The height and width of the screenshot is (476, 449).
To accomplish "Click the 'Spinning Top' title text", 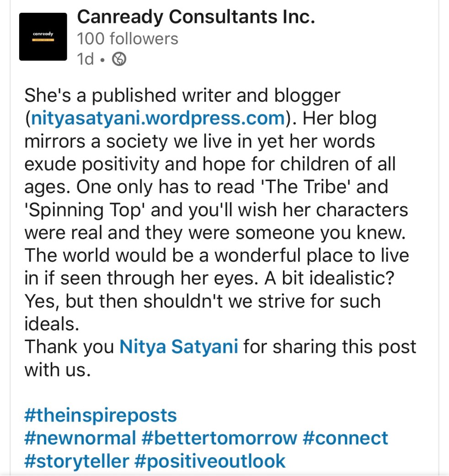I will [x=85, y=210].
